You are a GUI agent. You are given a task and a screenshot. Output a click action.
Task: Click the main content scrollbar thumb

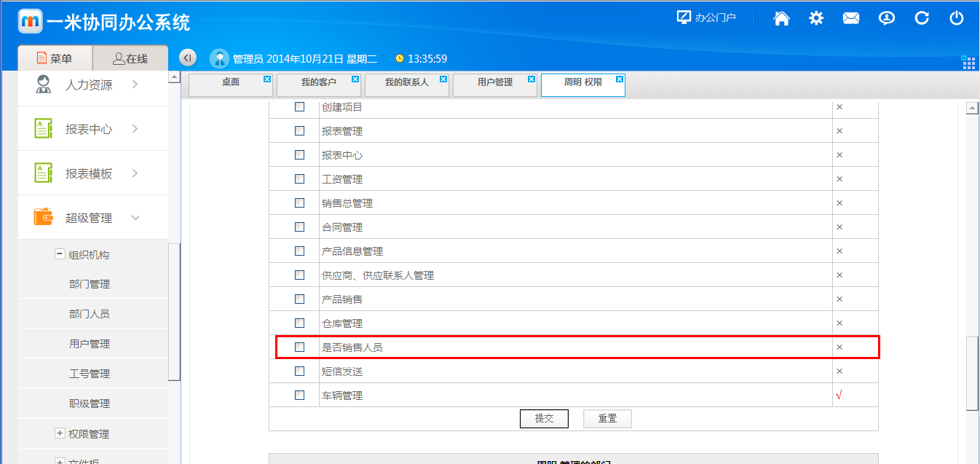click(971, 374)
